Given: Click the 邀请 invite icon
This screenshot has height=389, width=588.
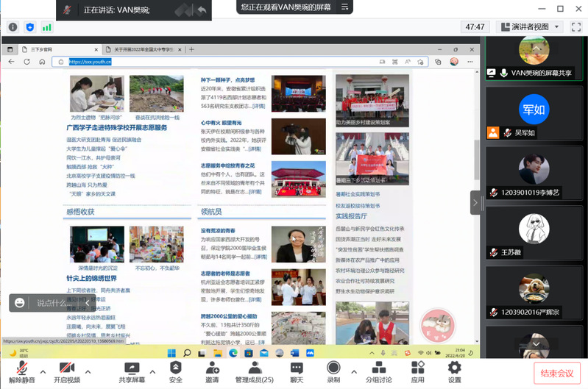Looking at the screenshot, I should (212, 371).
